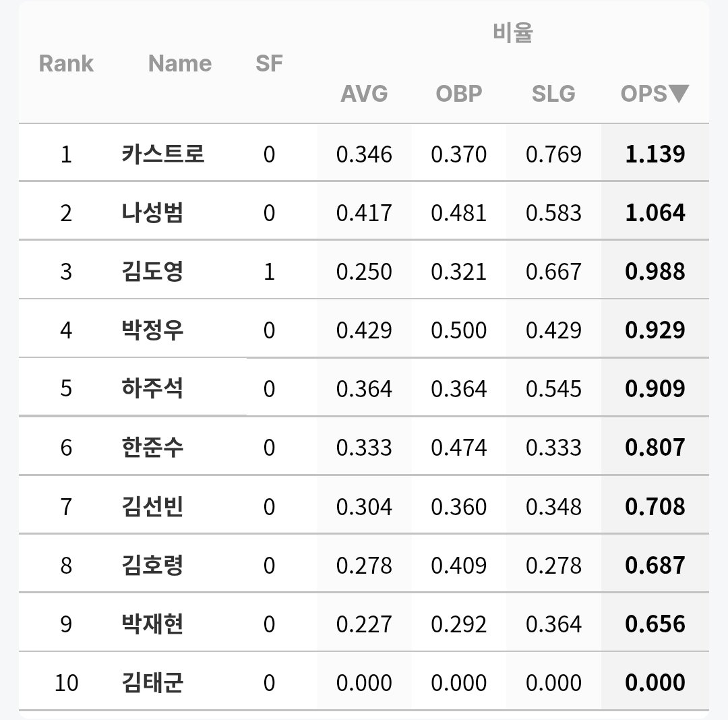Open player 박재현 profile link
Viewport: 728px width, 720px height.
(152, 624)
